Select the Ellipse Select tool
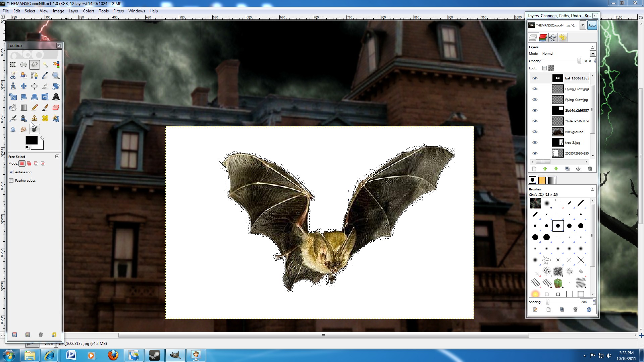 23,65
